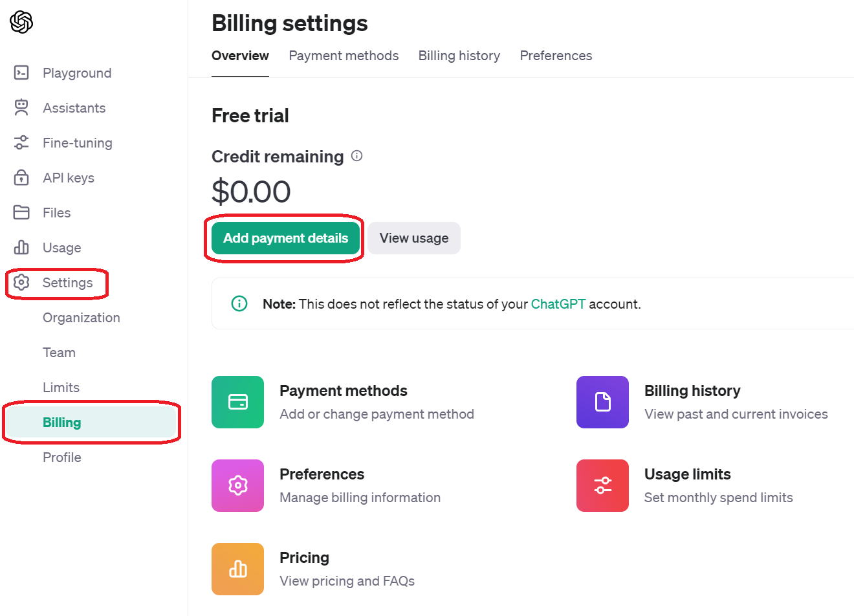The width and height of the screenshot is (854, 616).
Task: Click the Usage bar chart icon
Action: [21, 247]
